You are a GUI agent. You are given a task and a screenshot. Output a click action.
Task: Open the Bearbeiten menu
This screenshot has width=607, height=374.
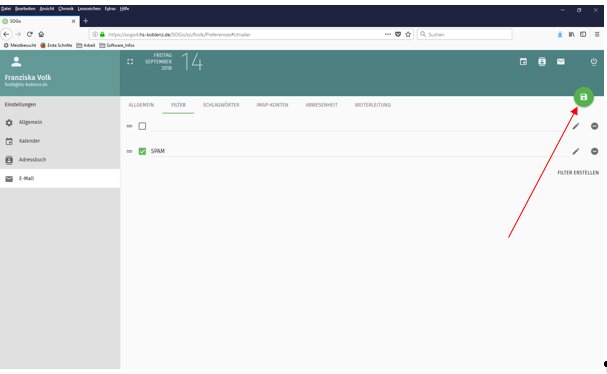click(x=26, y=9)
